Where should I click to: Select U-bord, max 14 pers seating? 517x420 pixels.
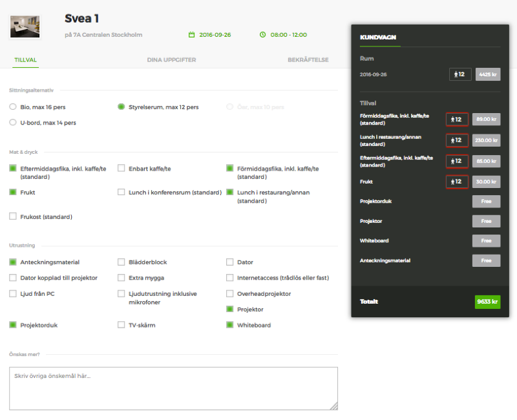[13, 122]
